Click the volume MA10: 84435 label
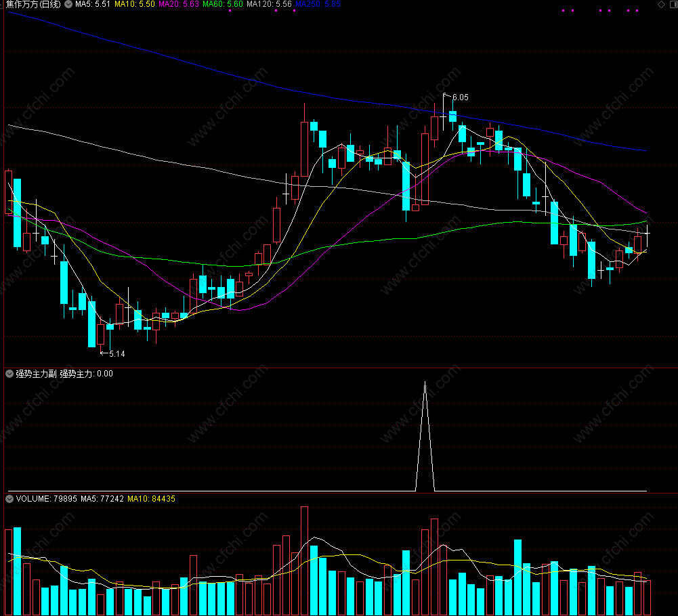The height and width of the screenshot is (616, 678). (x=151, y=498)
